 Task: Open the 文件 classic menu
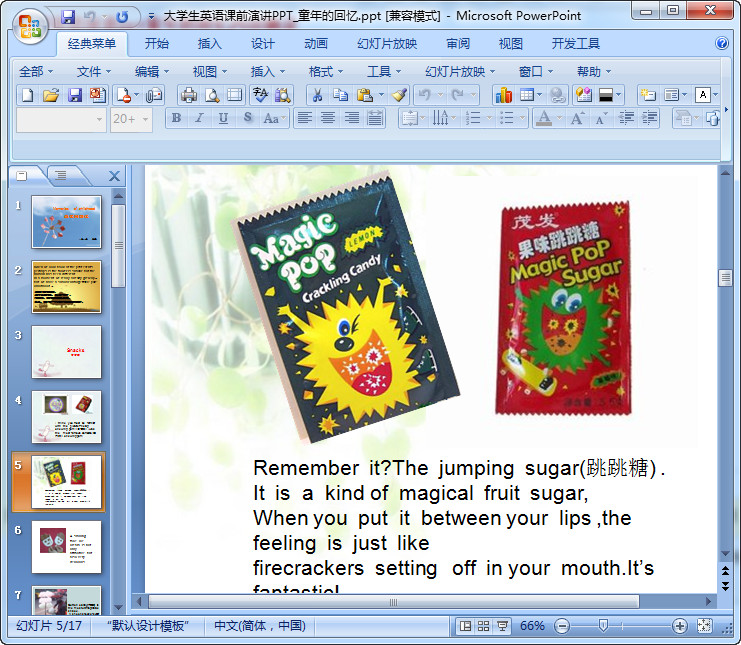[x=94, y=72]
